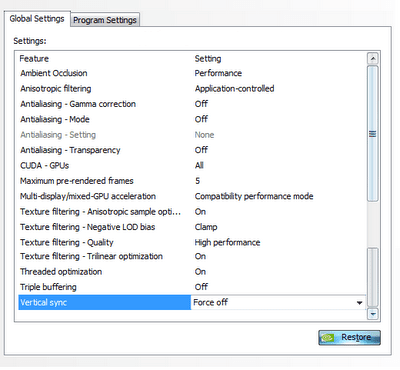Click the settings list scrollbar thumb

[x=373, y=133]
